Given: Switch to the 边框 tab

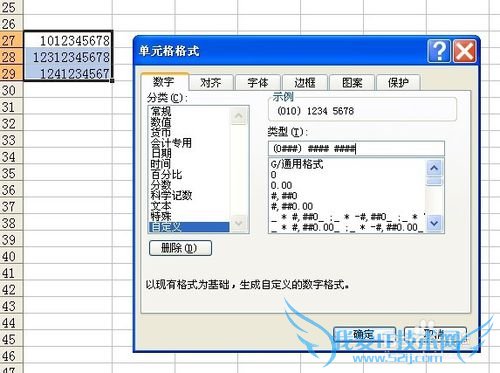Looking at the screenshot, I should 304,82.
